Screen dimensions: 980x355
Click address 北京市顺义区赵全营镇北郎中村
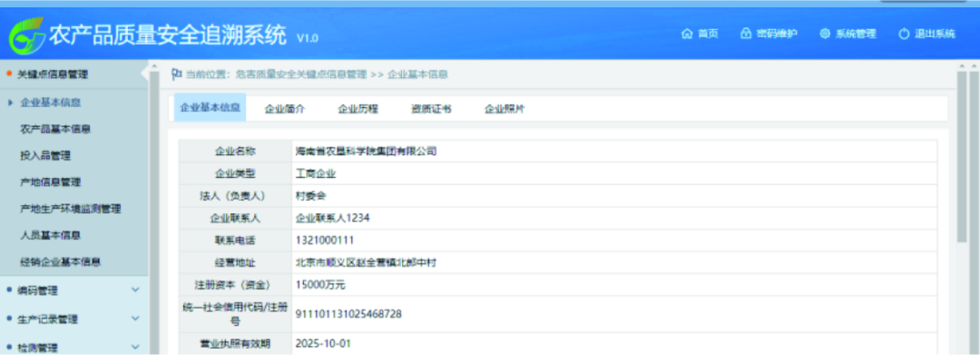coord(366,262)
